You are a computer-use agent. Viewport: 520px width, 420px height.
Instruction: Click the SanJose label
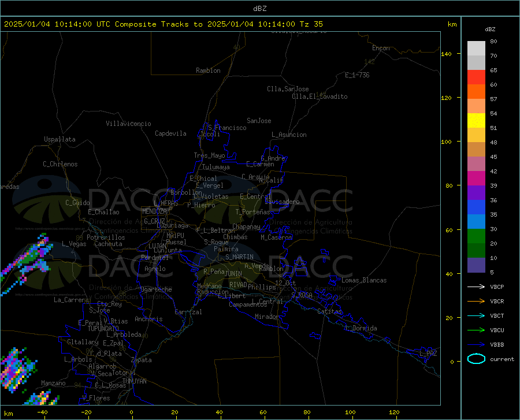point(259,121)
